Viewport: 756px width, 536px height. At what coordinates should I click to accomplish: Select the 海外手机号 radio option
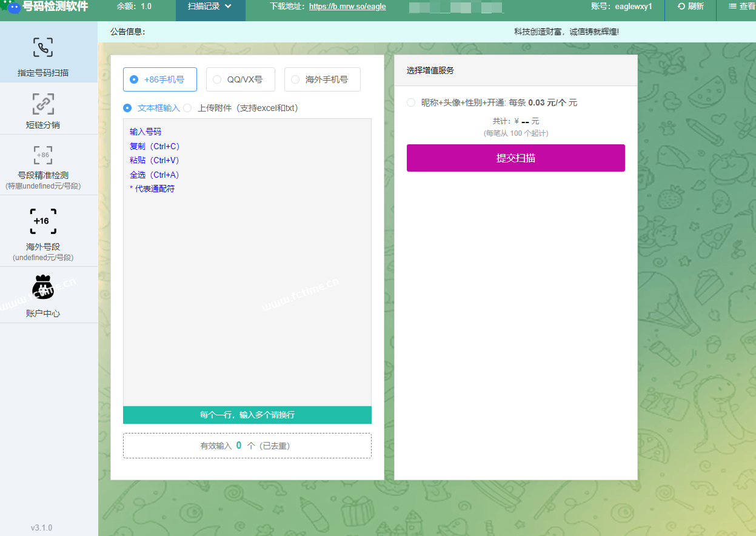[x=295, y=79]
